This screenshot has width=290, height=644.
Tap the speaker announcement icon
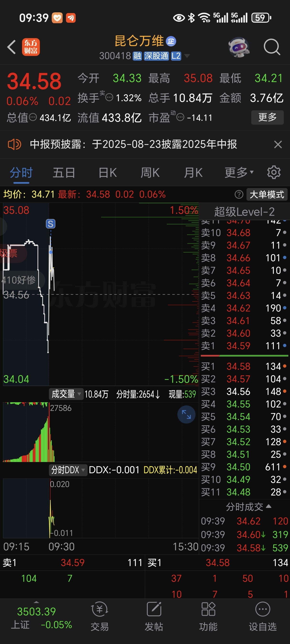tap(14, 144)
